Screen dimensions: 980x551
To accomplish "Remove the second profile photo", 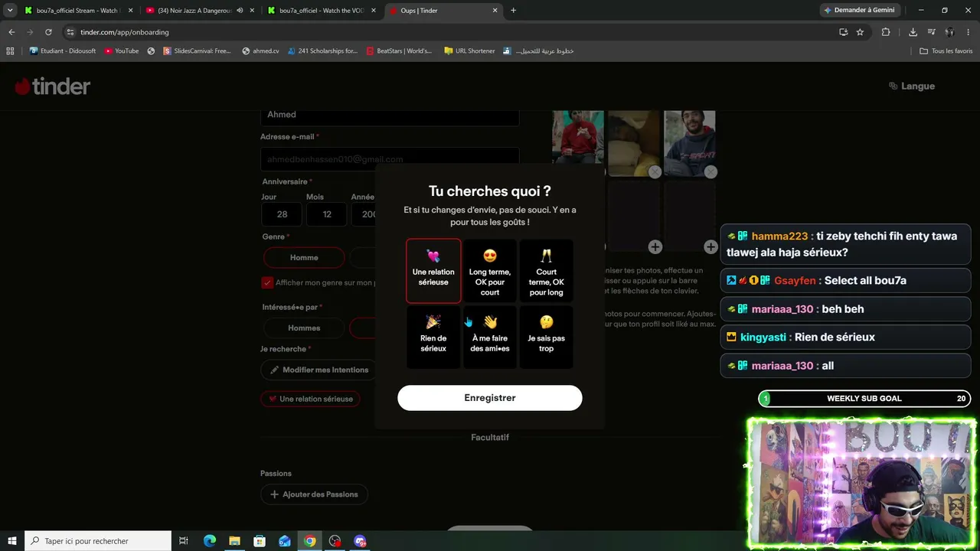I will pyautogui.click(x=655, y=172).
